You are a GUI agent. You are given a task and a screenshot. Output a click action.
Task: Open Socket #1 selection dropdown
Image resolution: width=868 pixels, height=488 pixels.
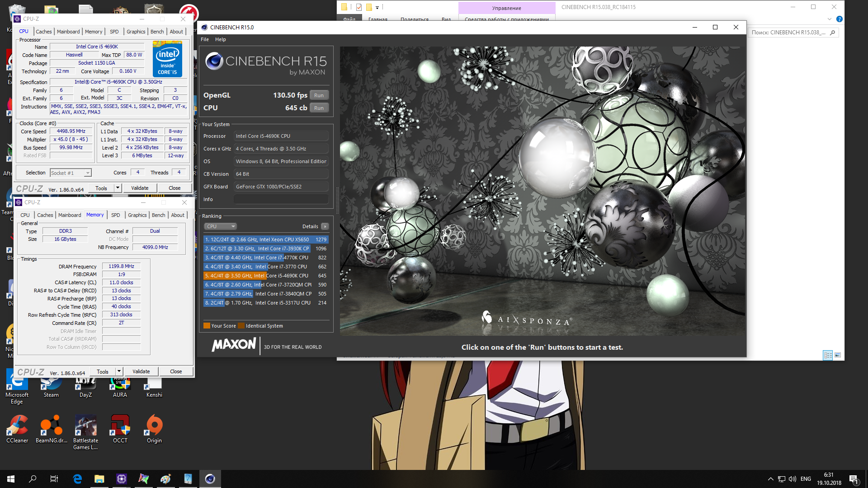(71, 173)
